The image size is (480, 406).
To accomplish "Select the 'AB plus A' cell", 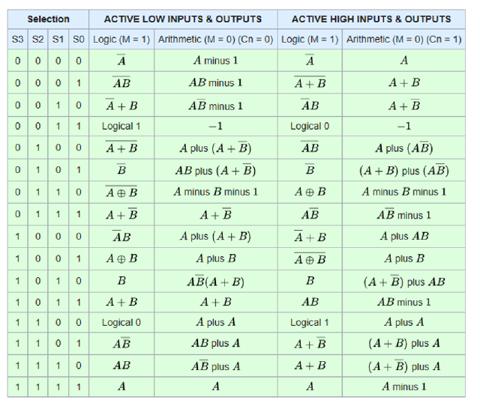I will 216,344.
